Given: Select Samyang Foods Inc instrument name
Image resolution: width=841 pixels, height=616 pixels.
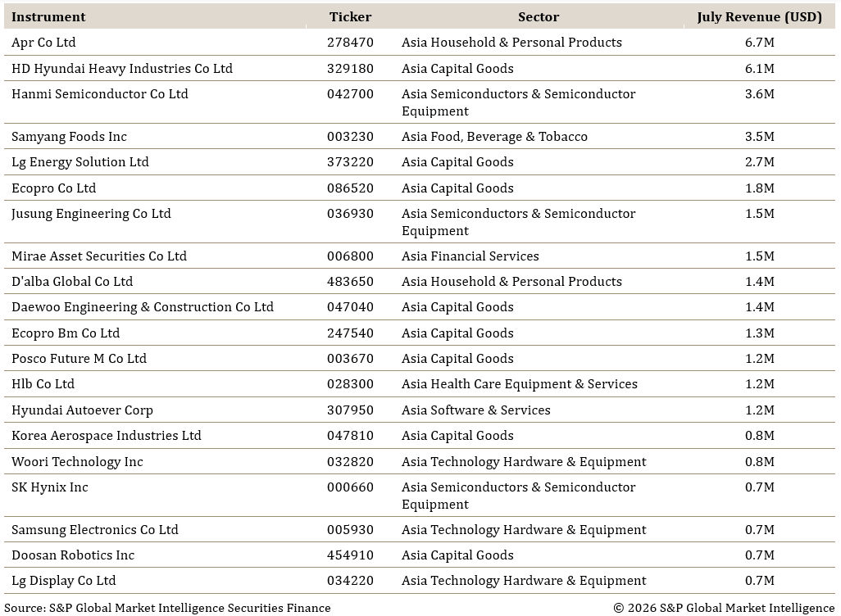Looking at the screenshot, I should [69, 137].
